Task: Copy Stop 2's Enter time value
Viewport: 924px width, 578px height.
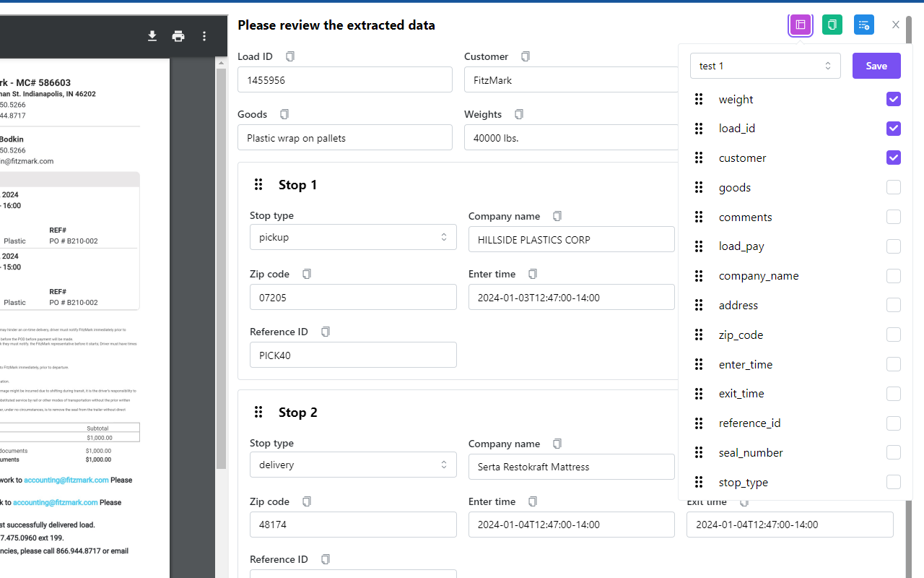Action: [x=532, y=501]
